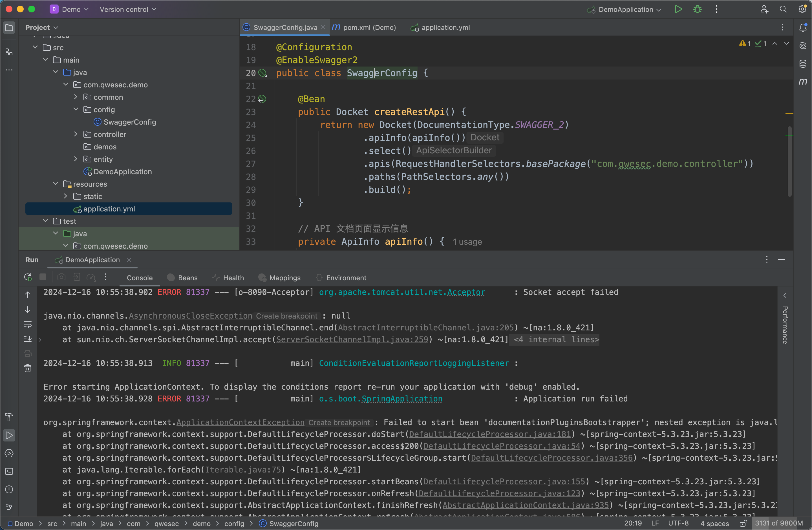The image size is (812, 530).
Task: Select DemoApplication in project tree
Action: [x=122, y=172]
